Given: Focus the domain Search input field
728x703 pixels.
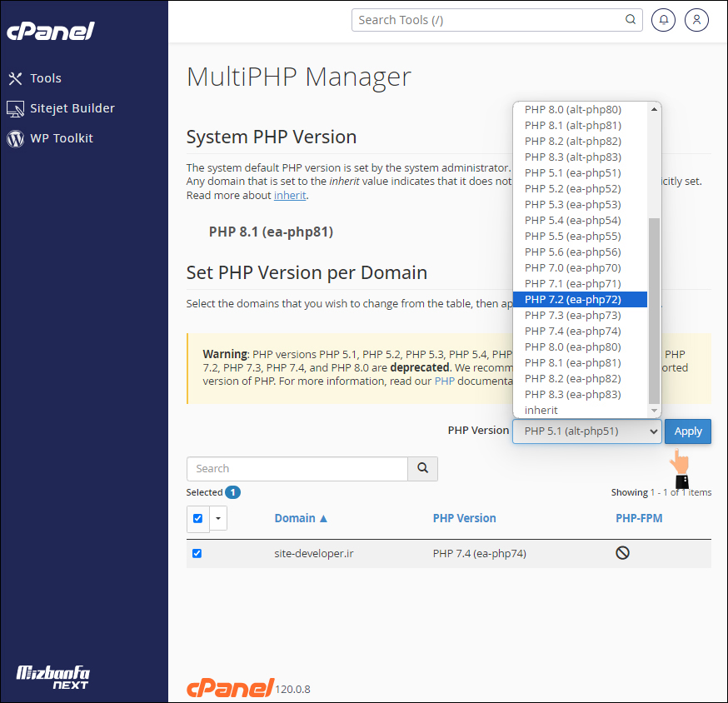Looking at the screenshot, I should 297,468.
